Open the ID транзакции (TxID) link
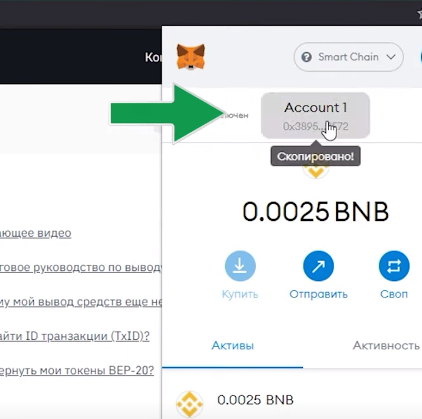Image resolution: width=422 pixels, height=419 pixels. pyautogui.click(x=75, y=336)
